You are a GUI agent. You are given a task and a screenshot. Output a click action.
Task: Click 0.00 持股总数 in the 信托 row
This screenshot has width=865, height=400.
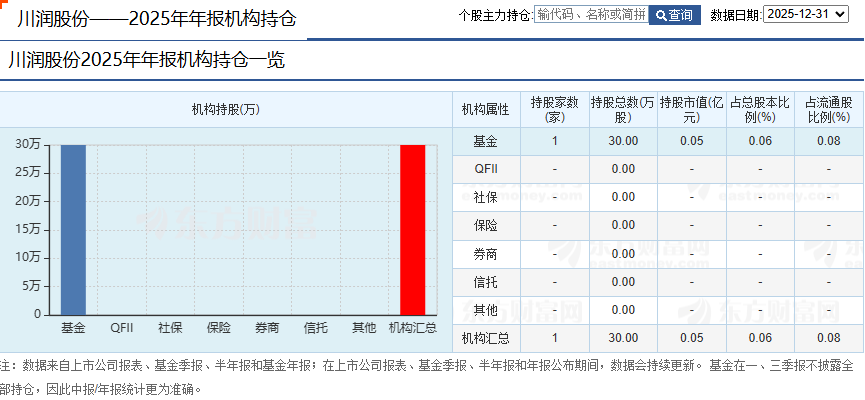[623, 282]
